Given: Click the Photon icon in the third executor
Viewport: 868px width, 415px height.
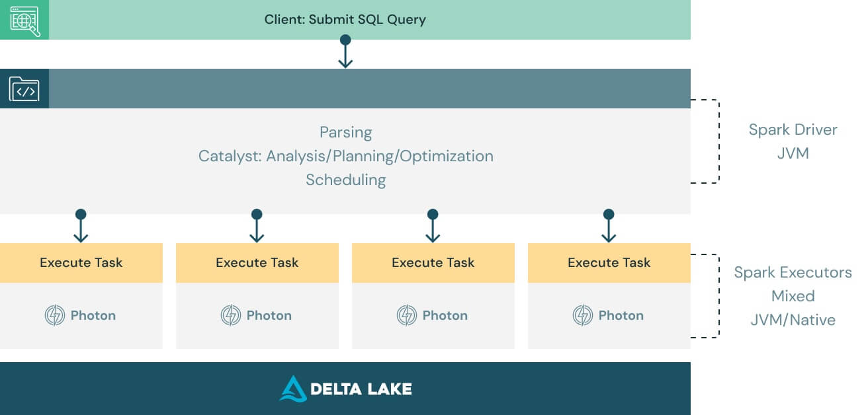Looking at the screenshot, I should pyautogui.click(x=407, y=315).
